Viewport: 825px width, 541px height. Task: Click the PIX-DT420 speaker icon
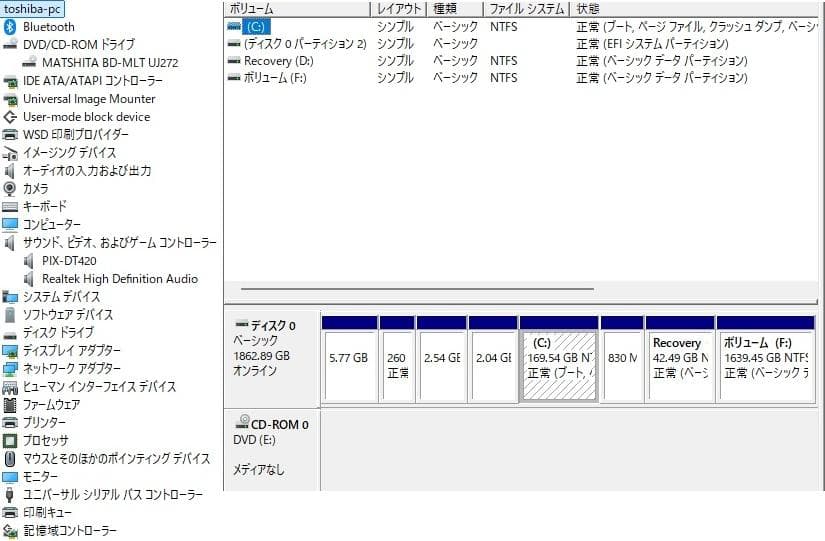click(x=29, y=261)
